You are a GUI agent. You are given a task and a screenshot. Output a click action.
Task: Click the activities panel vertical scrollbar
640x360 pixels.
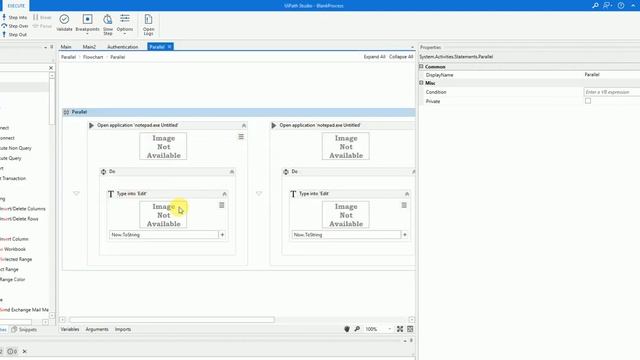[x=52, y=101]
